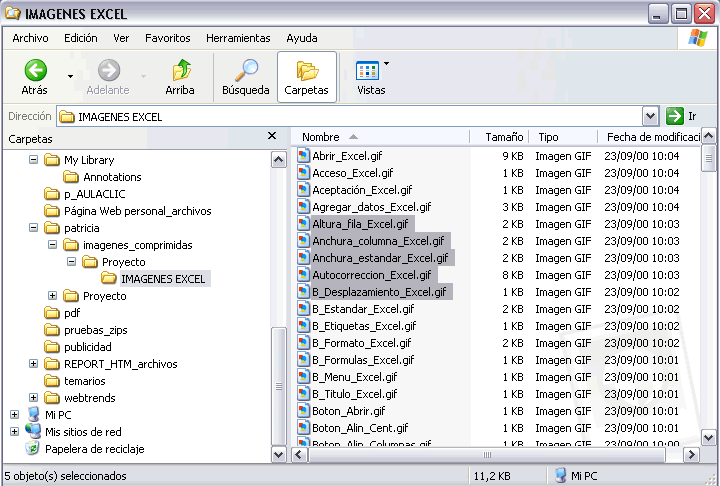Click the Autocorreccion_Excel.gif file icon

pyautogui.click(x=303, y=275)
